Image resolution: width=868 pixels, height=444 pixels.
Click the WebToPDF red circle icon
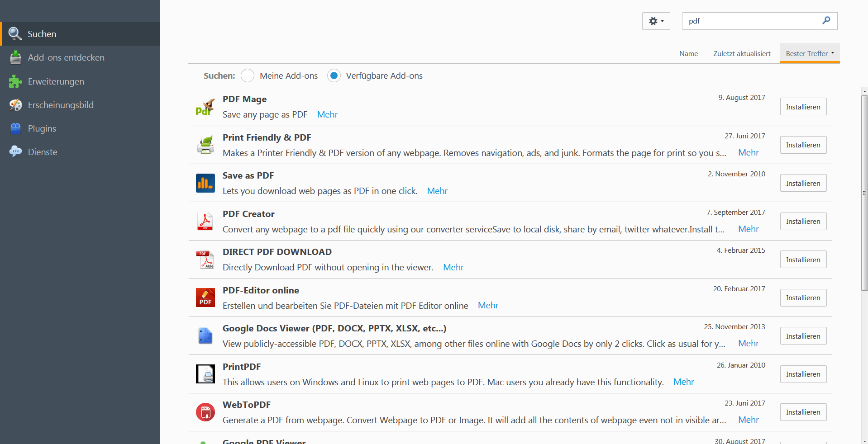[205, 412]
